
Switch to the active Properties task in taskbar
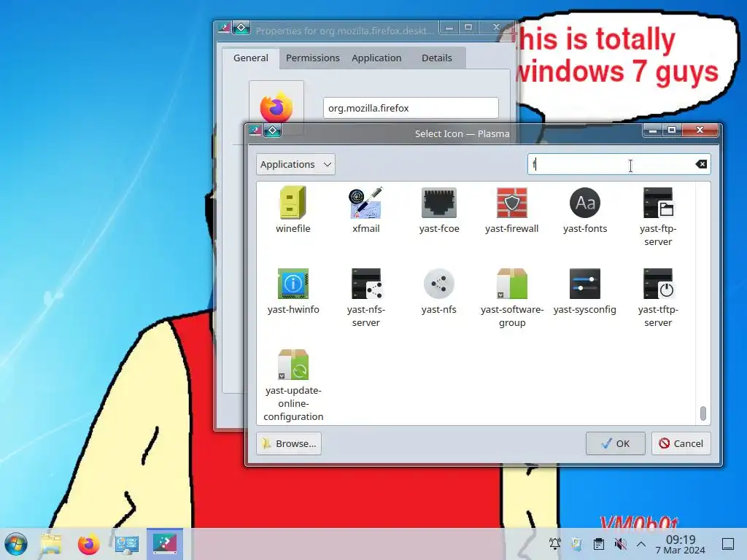[164, 544]
